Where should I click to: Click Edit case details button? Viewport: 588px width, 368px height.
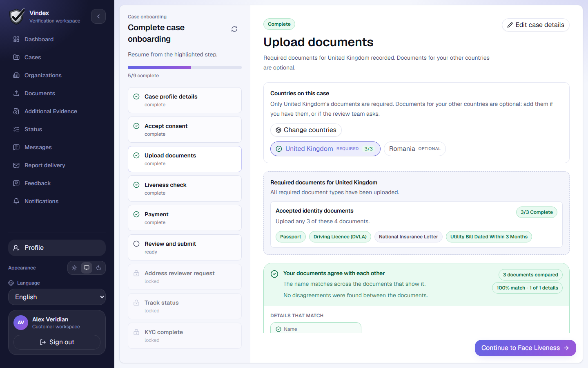(536, 25)
